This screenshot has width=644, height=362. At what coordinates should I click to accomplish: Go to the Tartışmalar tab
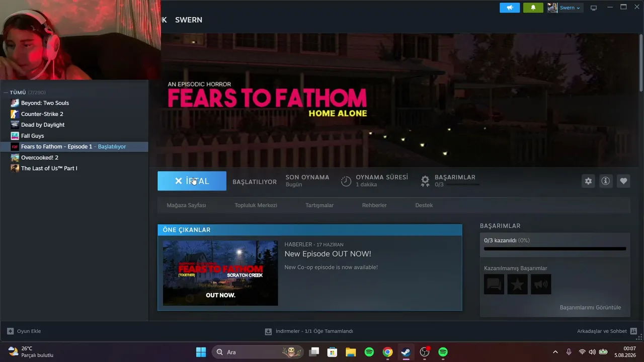point(319,205)
